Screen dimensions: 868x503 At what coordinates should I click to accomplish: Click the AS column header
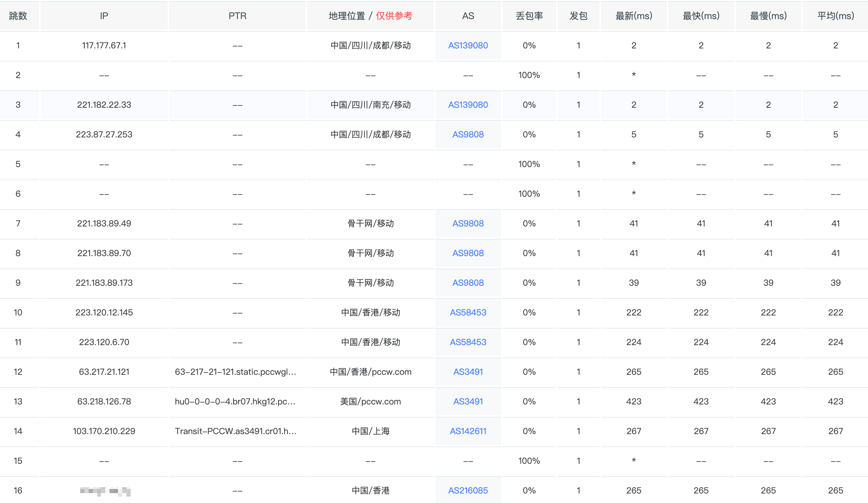click(x=468, y=16)
